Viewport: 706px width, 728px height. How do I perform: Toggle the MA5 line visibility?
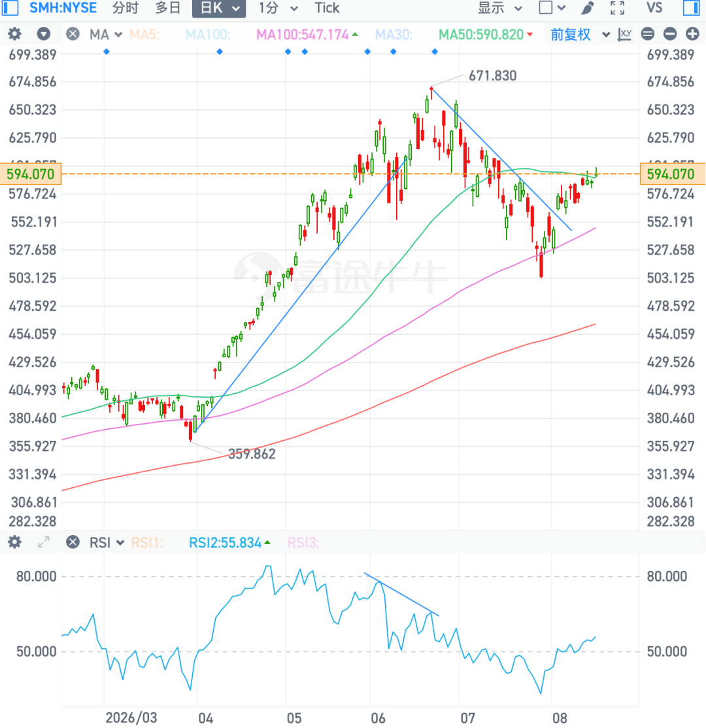tap(144, 35)
